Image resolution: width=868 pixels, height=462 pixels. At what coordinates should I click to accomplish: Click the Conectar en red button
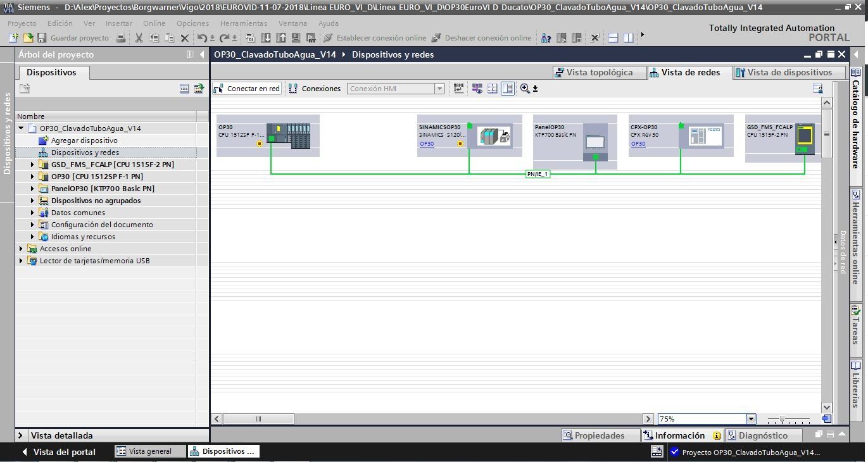(247, 89)
